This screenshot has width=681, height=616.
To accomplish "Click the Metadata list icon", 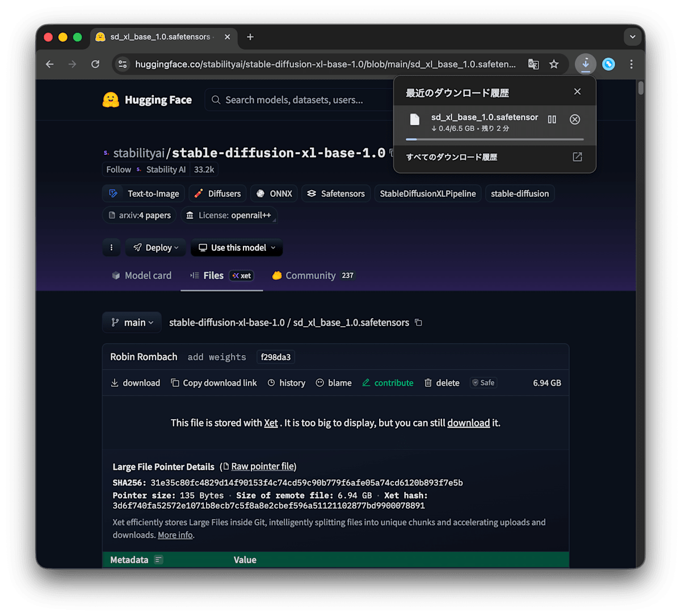I will coord(159,560).
